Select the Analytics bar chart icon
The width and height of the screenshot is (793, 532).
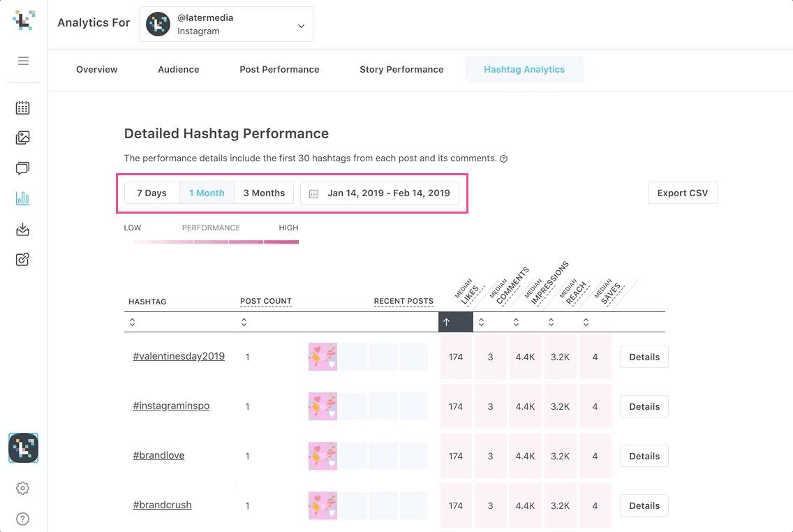click(x=23, y=198)
